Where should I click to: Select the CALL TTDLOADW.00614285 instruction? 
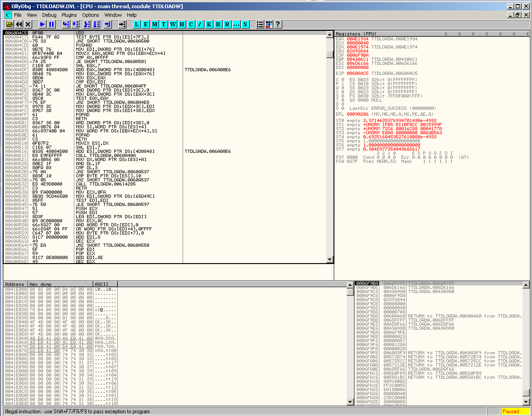pyautogui.click(x=164, y=184)
